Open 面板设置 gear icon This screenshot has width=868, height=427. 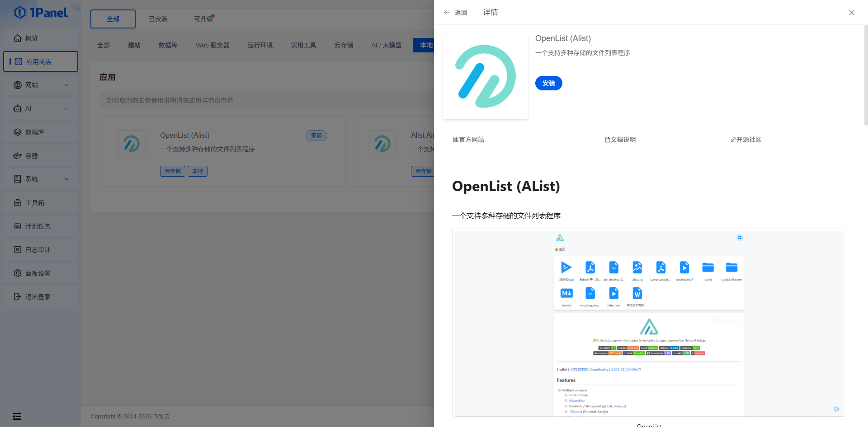(x=18, y=273)
